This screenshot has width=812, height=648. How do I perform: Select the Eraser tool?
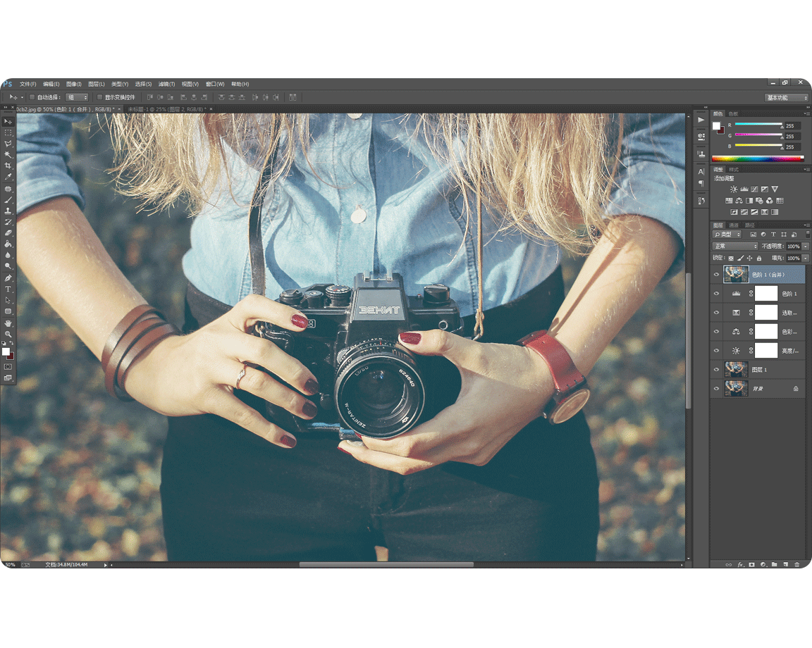click(8, 233)
